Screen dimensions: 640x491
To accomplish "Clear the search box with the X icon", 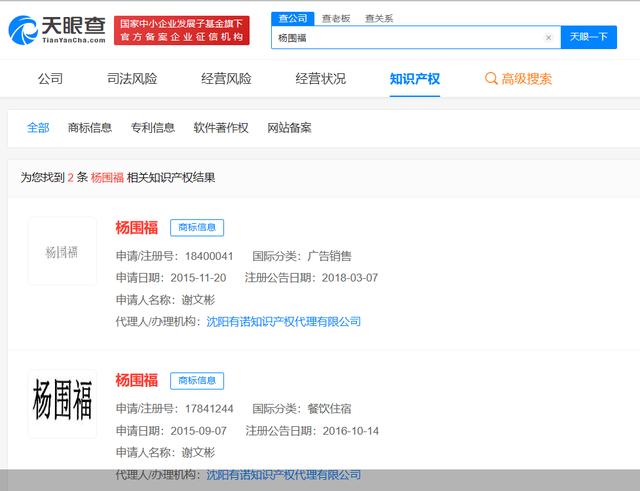I will 548,38.
